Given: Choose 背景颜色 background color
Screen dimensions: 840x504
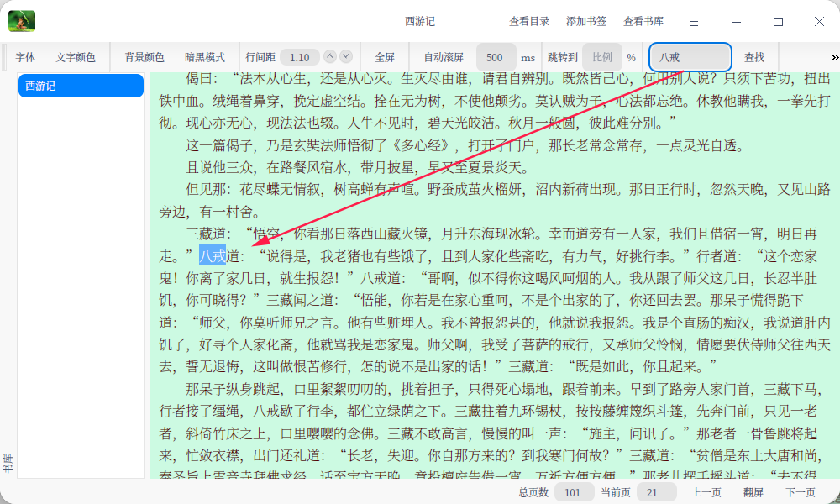Looking at the screenshot, I should coord(144,57).
